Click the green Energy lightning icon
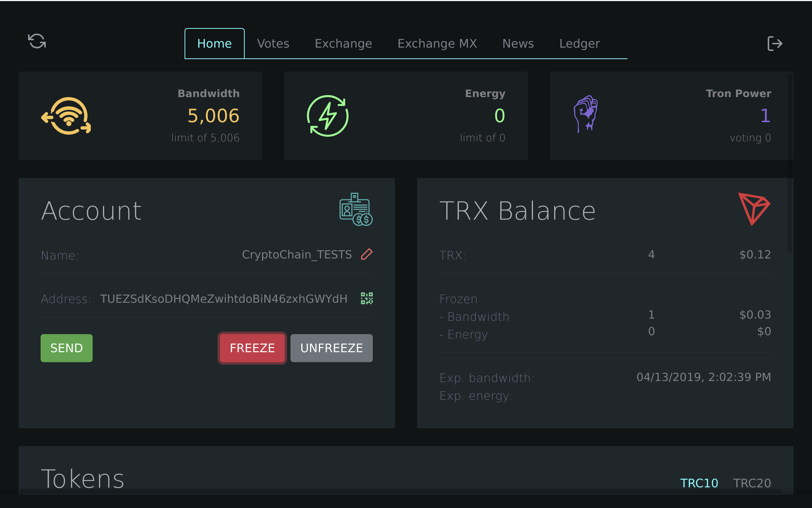The width and height of the screenshot is (812, 508). (x=328, y=116)
